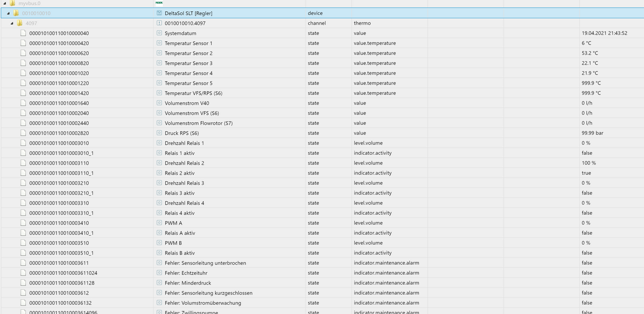Click the state icon beside Temperatur Sensor 3
Viewport: 644px width, 314px height.
point(159,63)
